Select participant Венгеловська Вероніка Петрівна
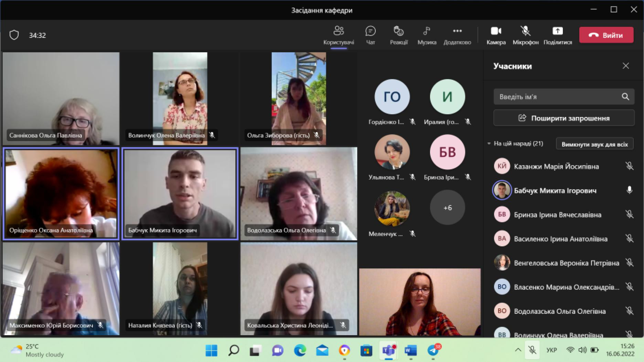 point(564,263)
